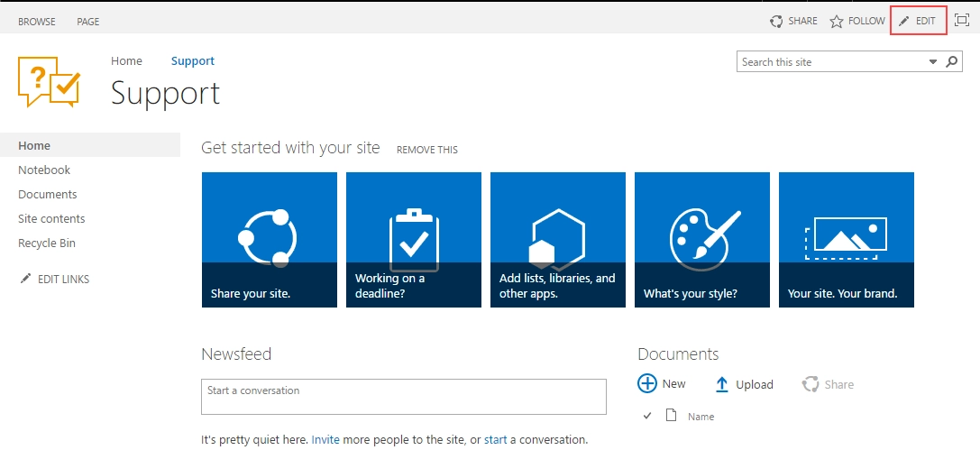
Task: Click the Upload arrow icon
Action: point(722,384)
